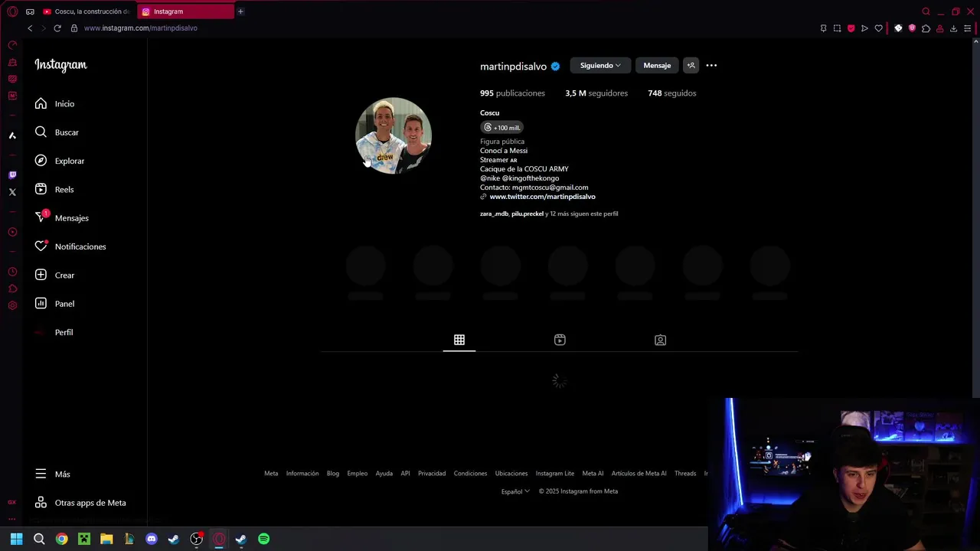Click the Mensaje button
Screen dimensions: 980x551
pyautogui.click(x=657, y=66)
